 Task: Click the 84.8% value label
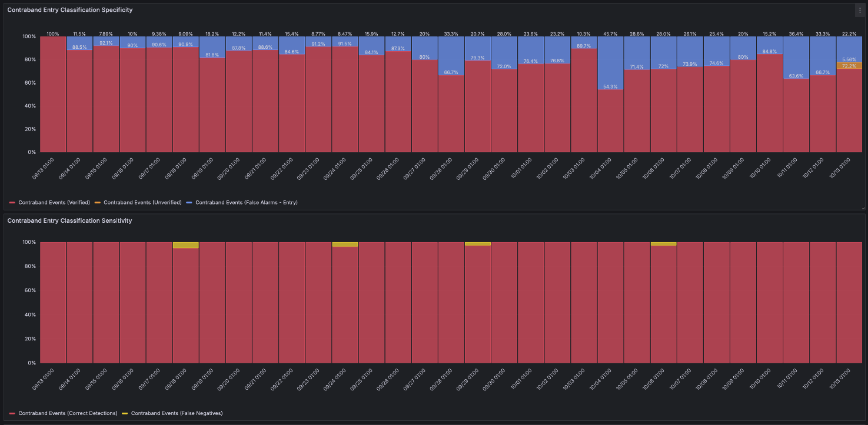(x=769, y=51)
